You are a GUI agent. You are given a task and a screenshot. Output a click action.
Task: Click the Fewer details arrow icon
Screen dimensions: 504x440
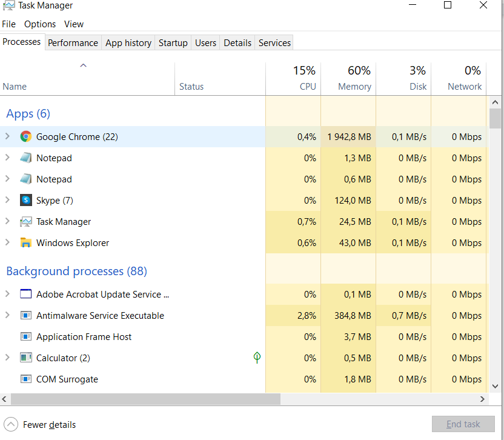pyautogui.click(x=11, y=424)
